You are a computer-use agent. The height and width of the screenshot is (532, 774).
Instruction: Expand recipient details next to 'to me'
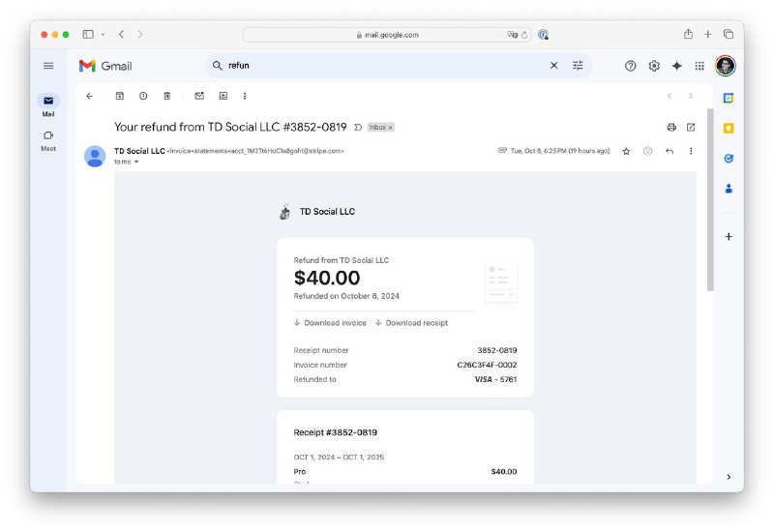[x=136, y=162]
